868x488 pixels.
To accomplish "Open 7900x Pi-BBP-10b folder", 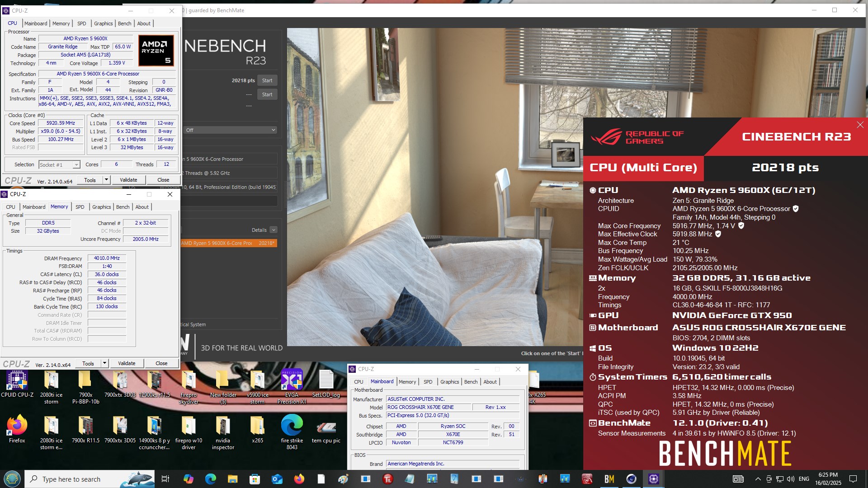I will click(x=85, y=387).
